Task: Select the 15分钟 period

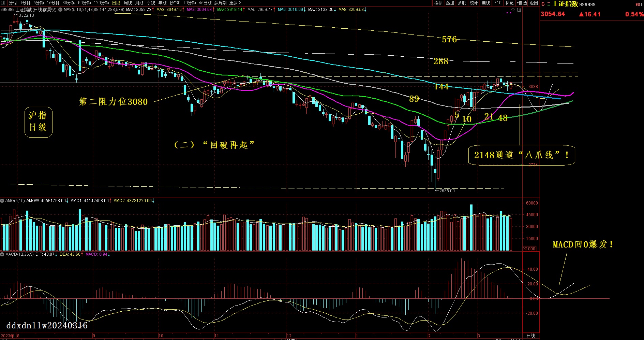Action: (53, 3)
